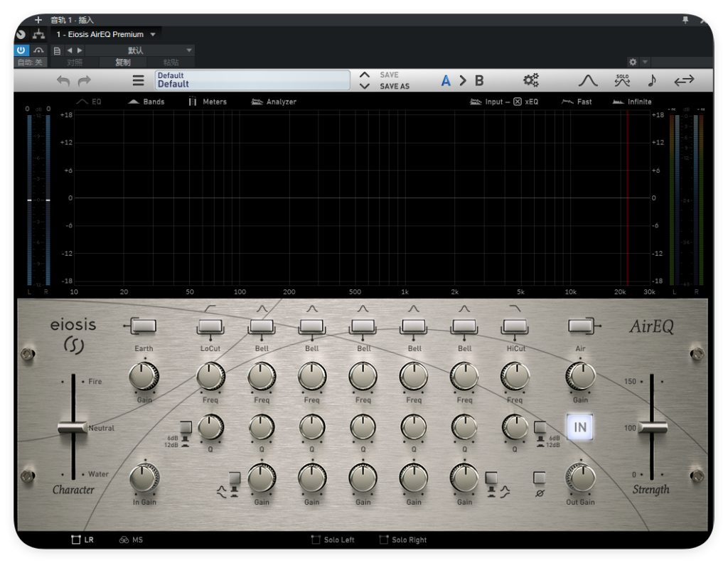
Task: Enable the HiCut band button
Action: pos(515,326)
